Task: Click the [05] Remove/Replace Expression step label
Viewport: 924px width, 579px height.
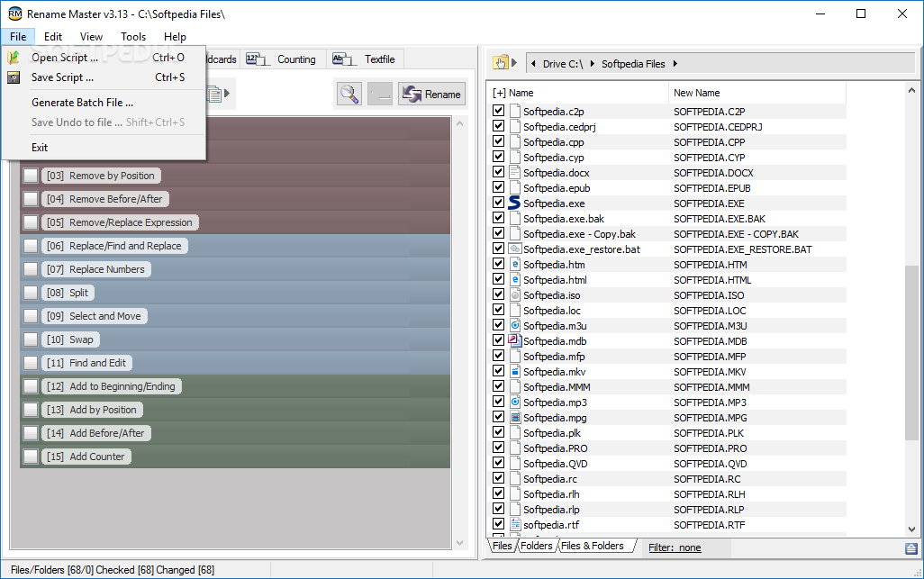Action: tap(120, 222)
